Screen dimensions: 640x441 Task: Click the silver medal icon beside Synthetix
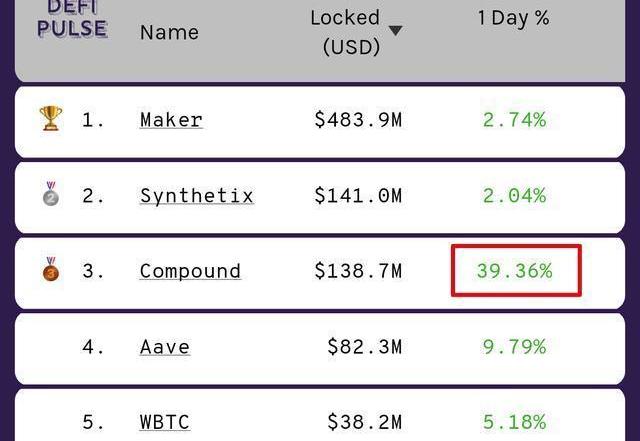tap(51, 194)
